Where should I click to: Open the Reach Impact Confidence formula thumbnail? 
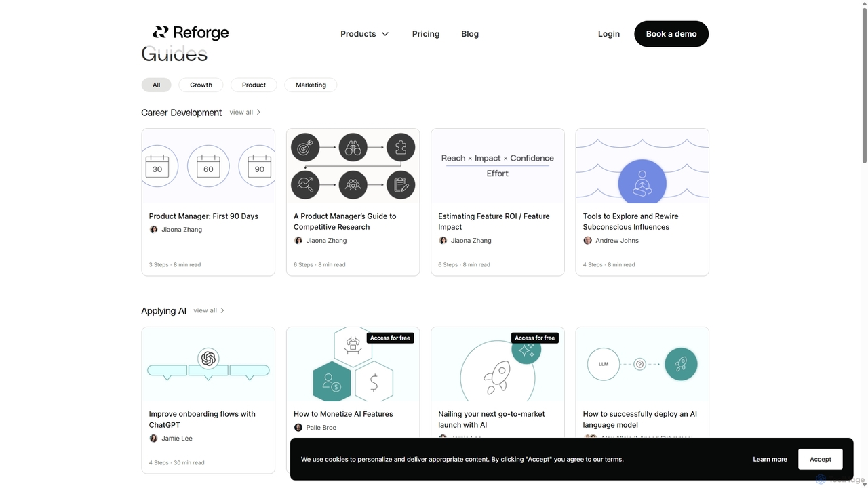498,166
